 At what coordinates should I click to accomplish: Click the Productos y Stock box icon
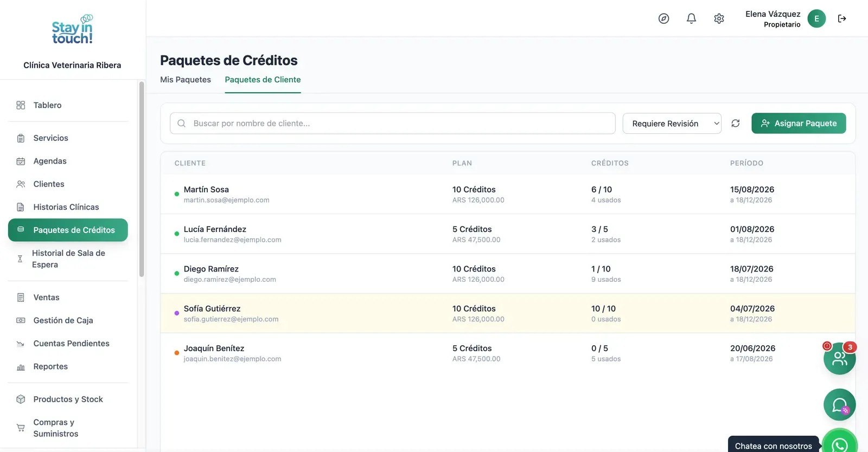pyautogui.click(x=21, y=399)
